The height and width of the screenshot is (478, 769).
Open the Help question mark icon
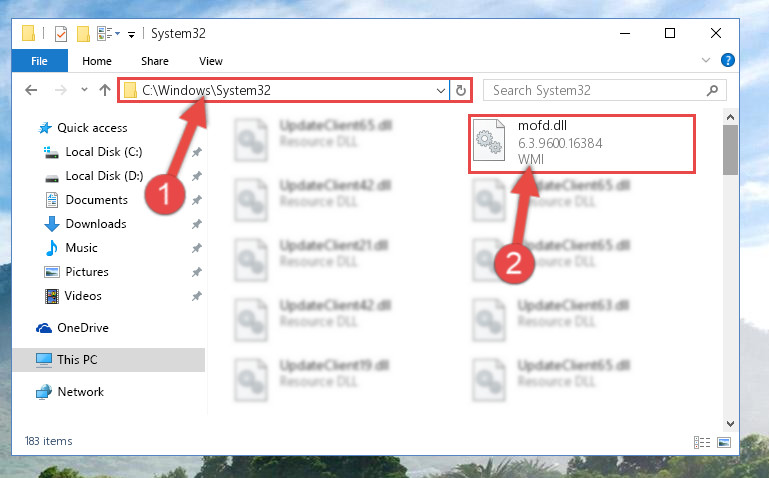[728, 60]
